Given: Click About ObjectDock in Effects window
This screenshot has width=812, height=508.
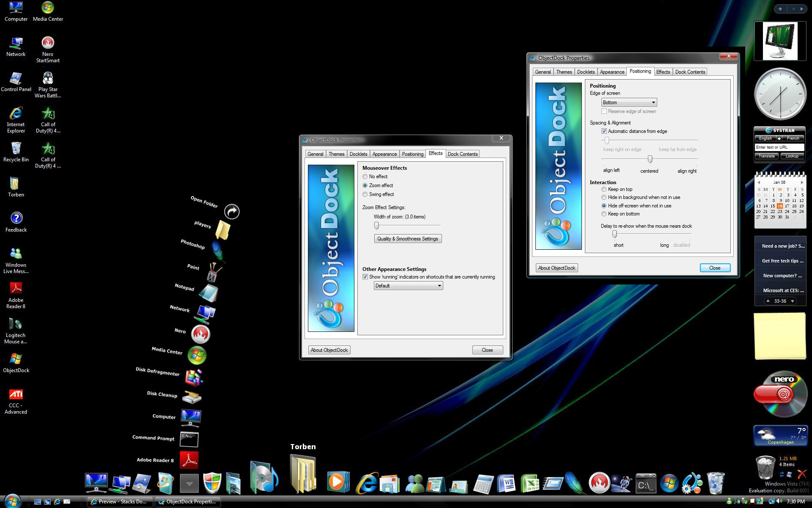Looking at the screenshot, I should (329, 350).
